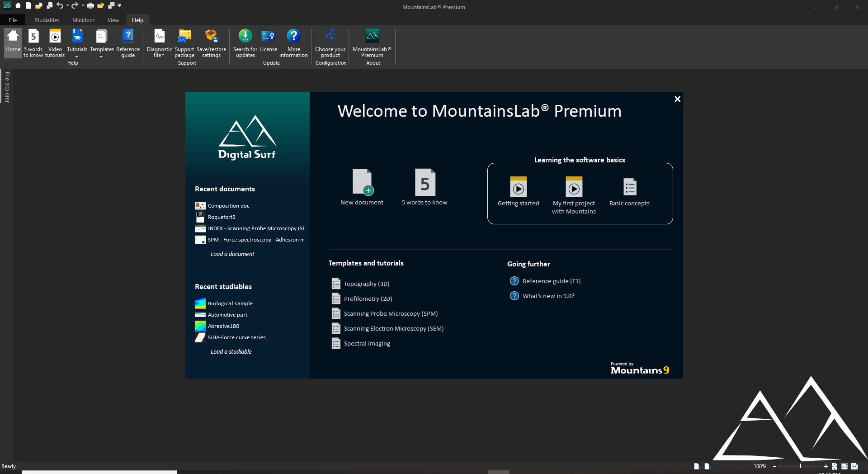Open Video tutorials from the ribbon
The width and height of the screenshot is (868, 474).
coord(55,42)
